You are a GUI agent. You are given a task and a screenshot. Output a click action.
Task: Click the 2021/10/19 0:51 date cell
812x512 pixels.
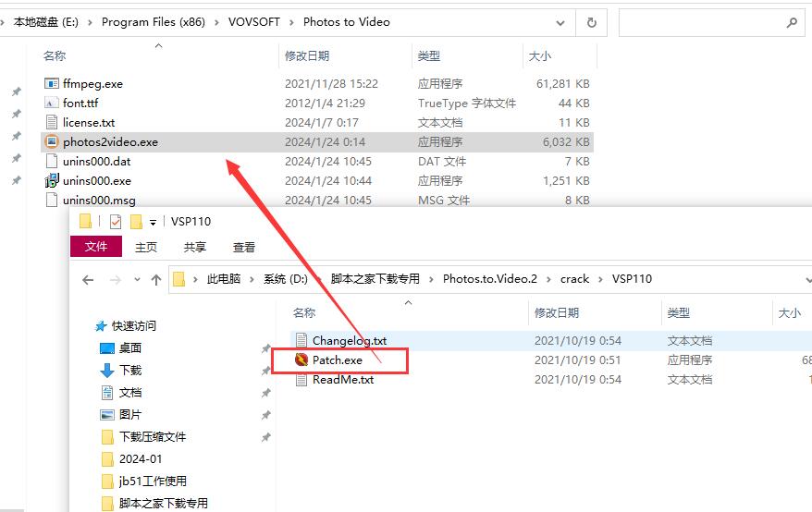point(577,360)
